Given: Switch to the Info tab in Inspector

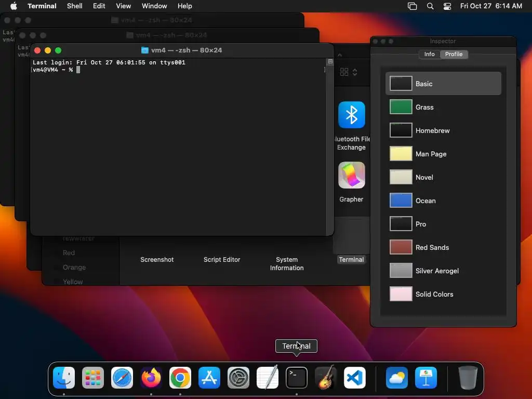Looking at the screenshot, I should coord(430,54).
